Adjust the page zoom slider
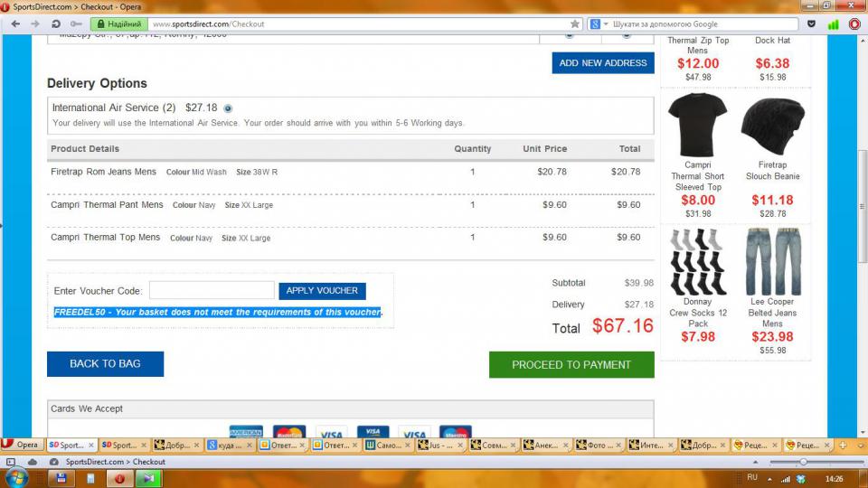The height and width of the screenshot is (488, 868). pos(803,462)
